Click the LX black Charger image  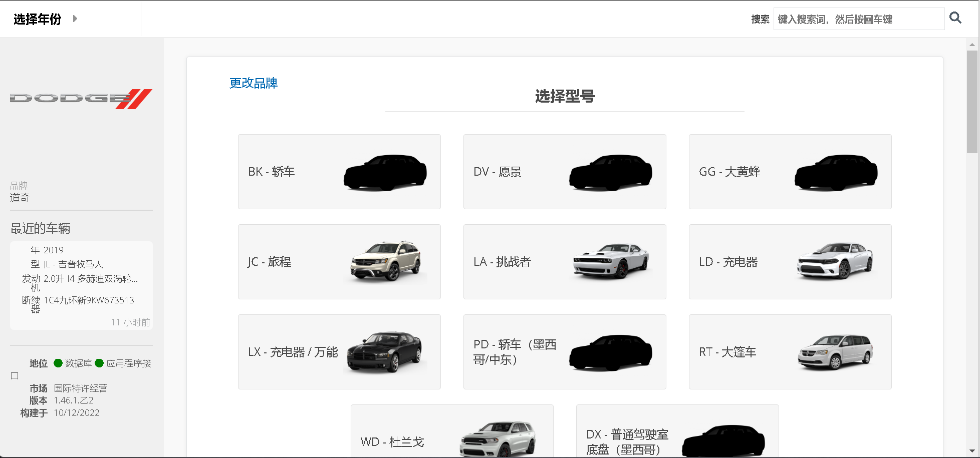coord(385,352)
